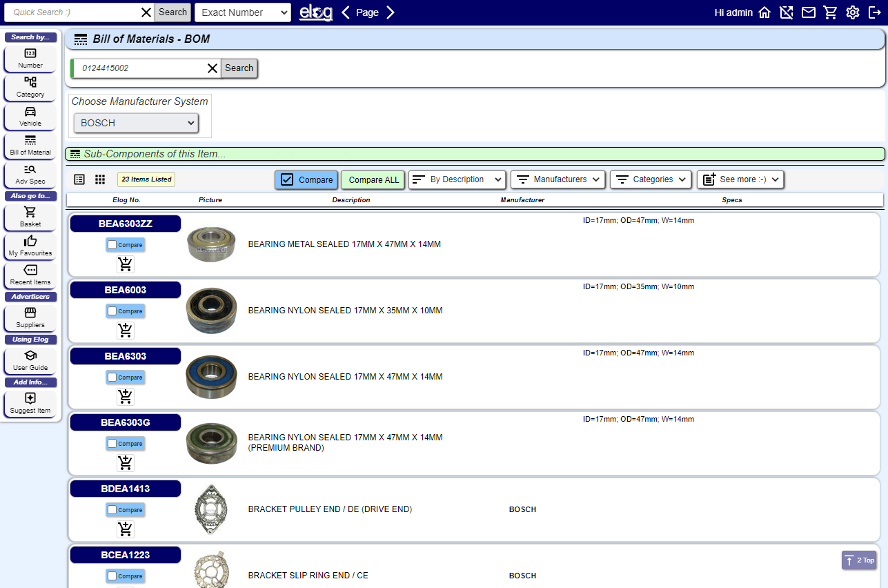Open Bill of Material in sidebar

point(30,145)
